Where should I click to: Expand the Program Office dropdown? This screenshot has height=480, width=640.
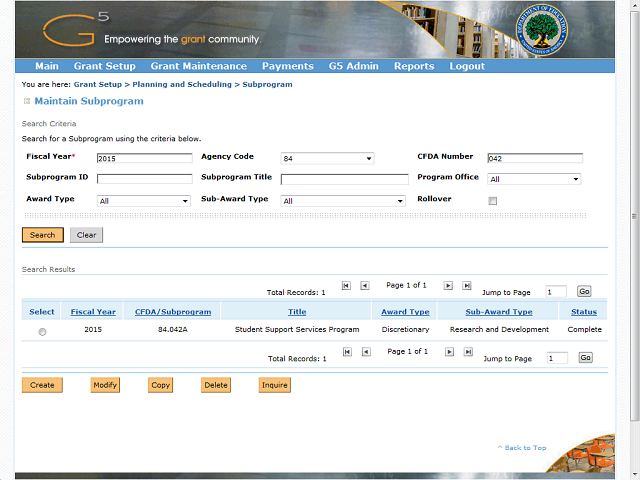534,179
